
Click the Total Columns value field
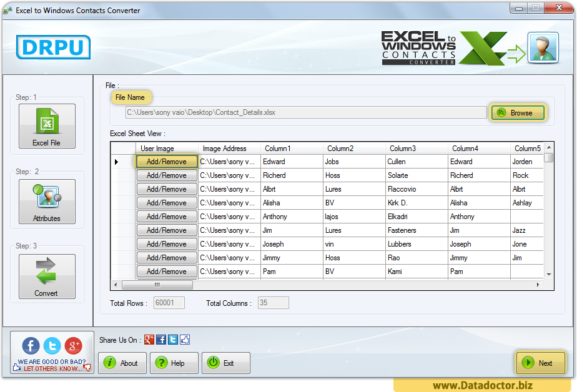[x=274, y=303]
